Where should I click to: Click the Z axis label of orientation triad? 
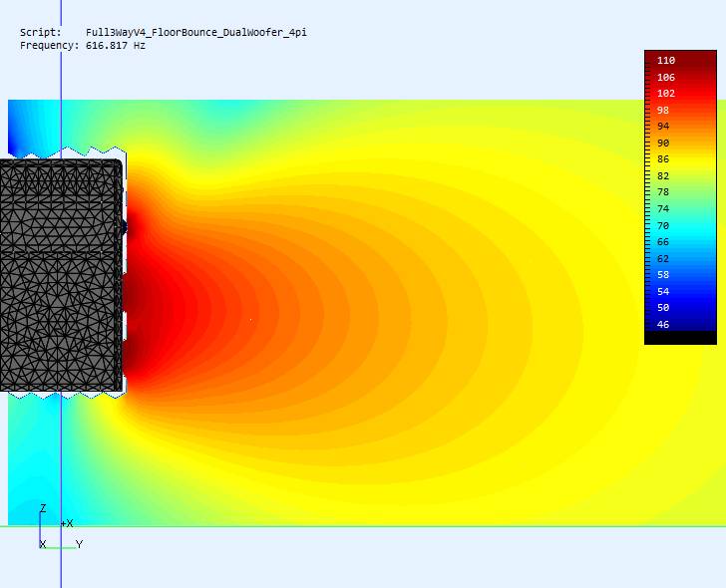point(43,508)
